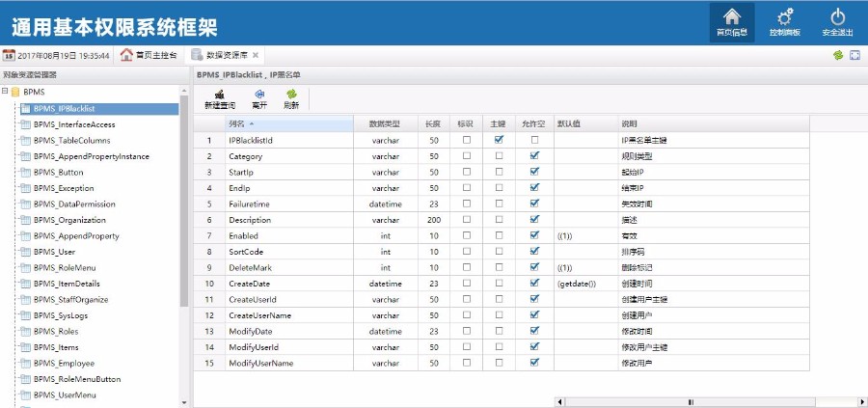Image resolution: width=868 pixels, height=408 pixels.
Task: Close the data resource library tab
Action: coord(256,55)
